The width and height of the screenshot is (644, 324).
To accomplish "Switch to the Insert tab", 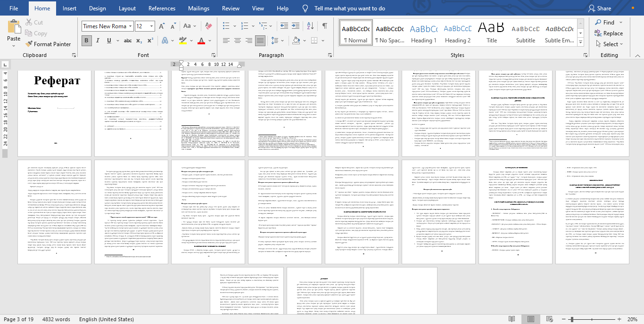I will [69, 8].
